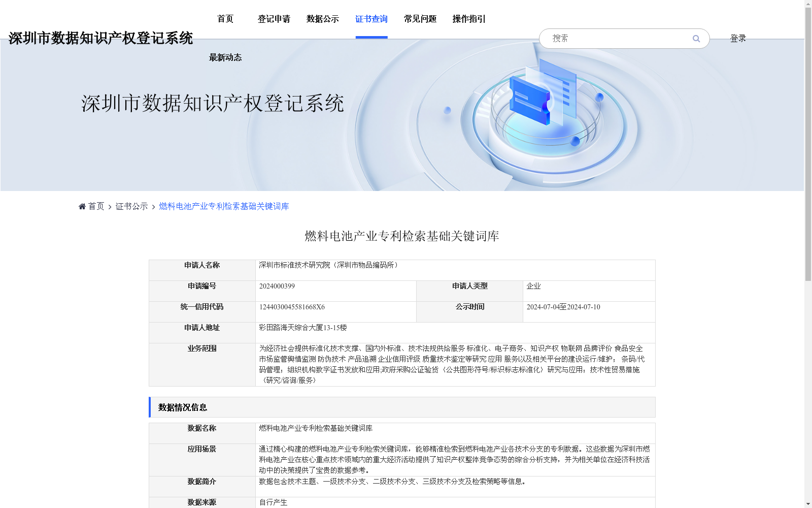812x508 pixels.
Task: Click the 数据名称 label cell
Action: [202, 433]
